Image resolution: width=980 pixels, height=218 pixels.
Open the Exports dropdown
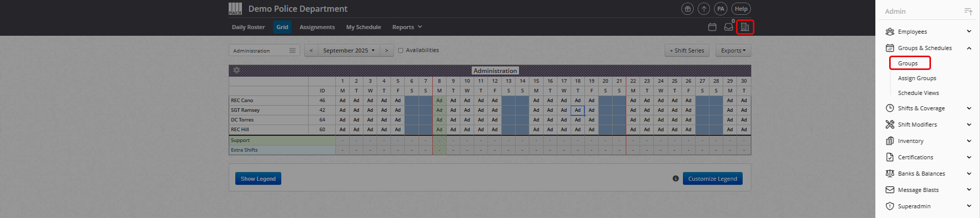(x=733, y=51)
